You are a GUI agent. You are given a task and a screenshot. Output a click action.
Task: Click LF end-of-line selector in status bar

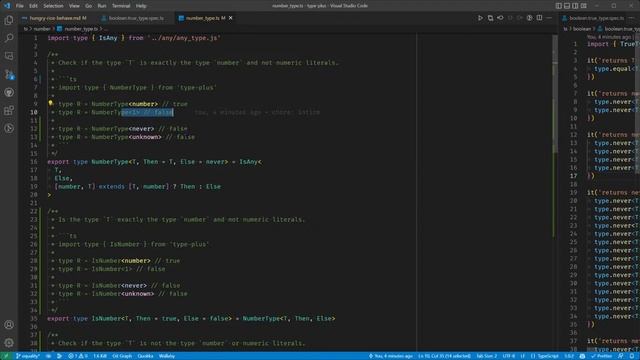pos(522,356)
